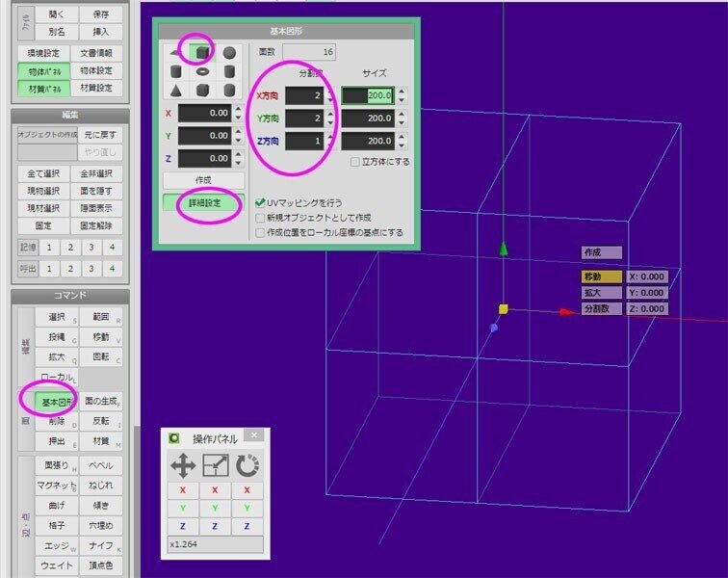Select the rounded cylinder primitive icon
The image size is (728, 578).
[x=229, y=91]
